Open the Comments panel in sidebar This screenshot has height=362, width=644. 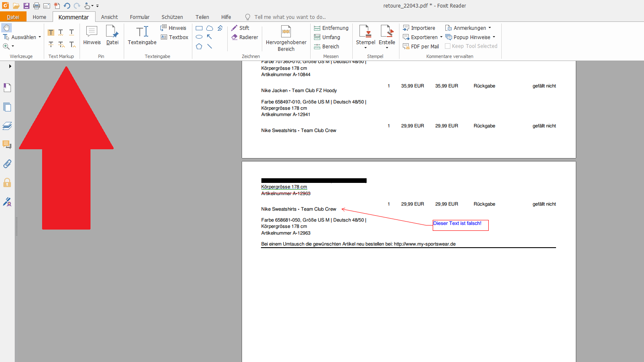(x=7, y=145)
